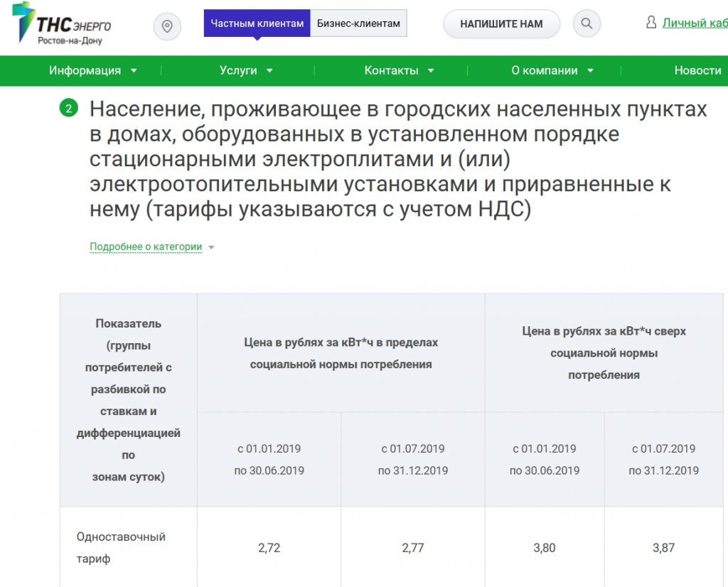This screenshot has width=728, height=587.
Task: Click the category 2 heading text
Action: [398, 160]
